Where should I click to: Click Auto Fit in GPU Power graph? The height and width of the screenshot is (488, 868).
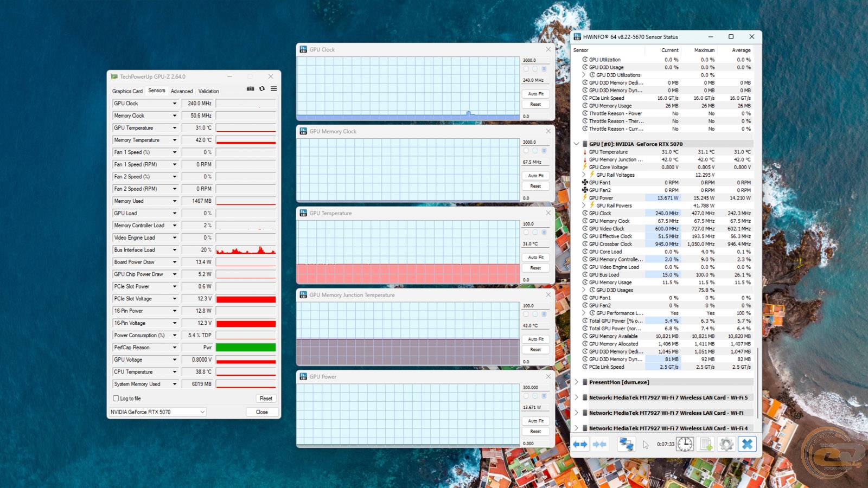536,421
